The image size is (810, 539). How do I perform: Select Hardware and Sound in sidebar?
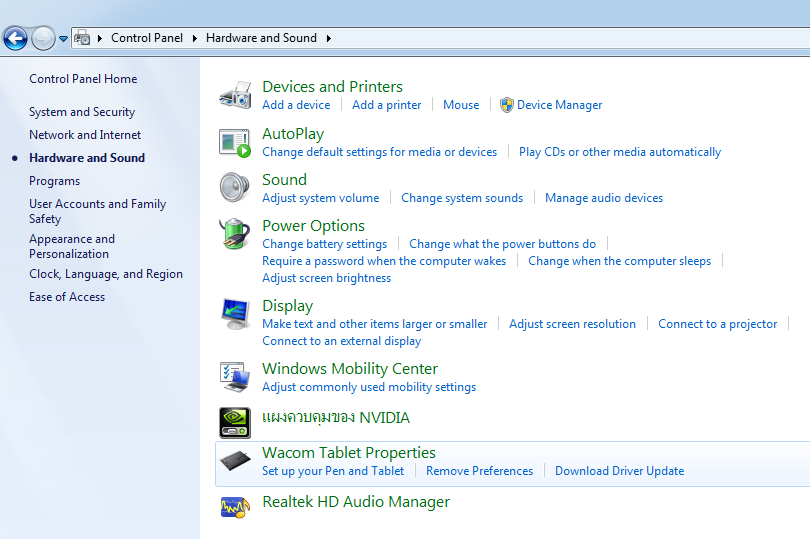(87, 158)
